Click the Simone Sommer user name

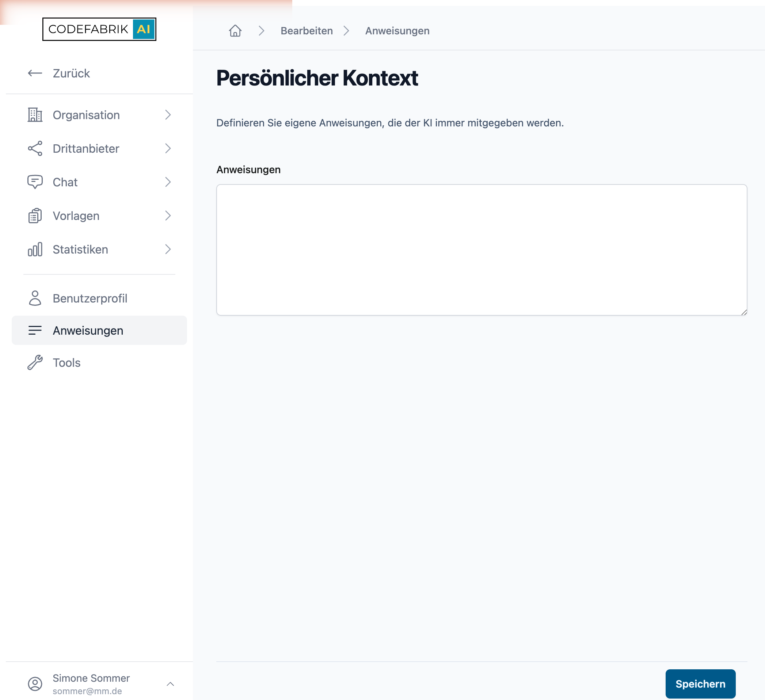point(91,678)
